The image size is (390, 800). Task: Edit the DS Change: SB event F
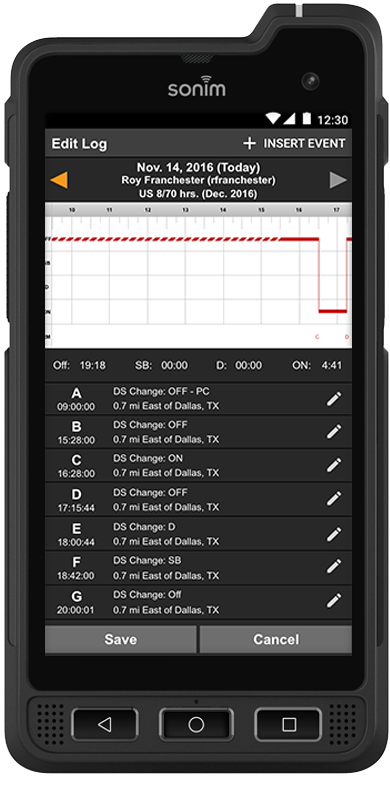pos(334,566)
